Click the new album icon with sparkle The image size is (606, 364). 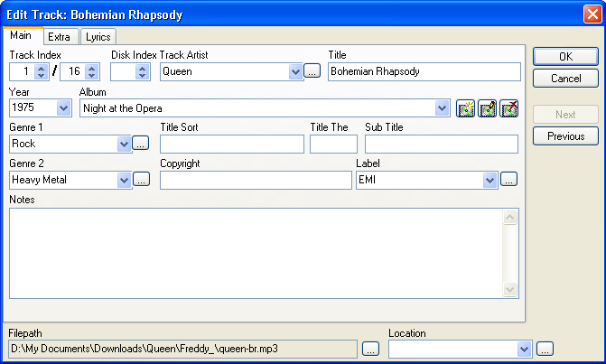(465, 108)
